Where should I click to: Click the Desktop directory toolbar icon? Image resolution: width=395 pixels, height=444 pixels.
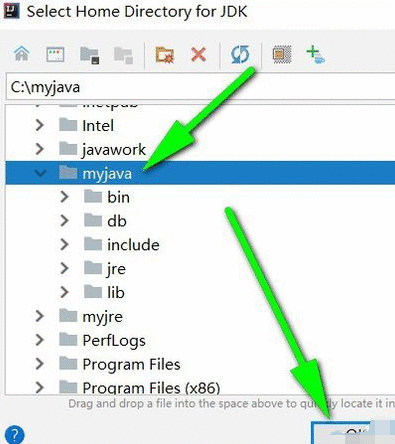[x=55, y=54]
